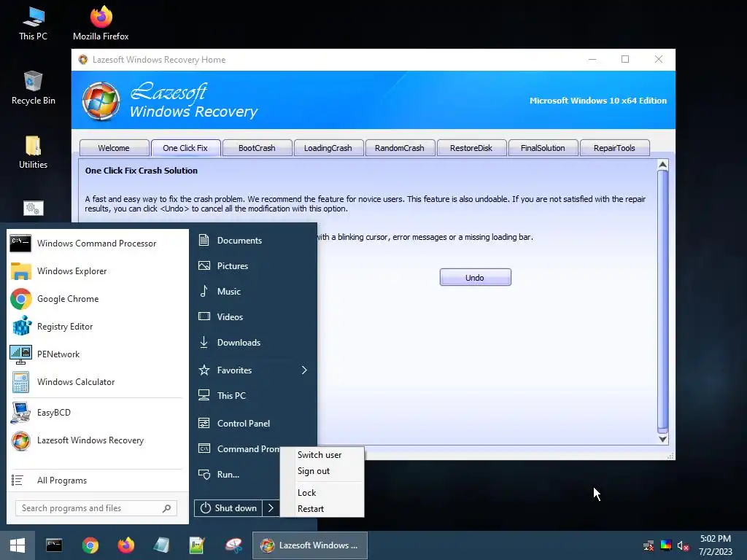Launch Mozilla Firefox desktop shortcut

point(101,24)
